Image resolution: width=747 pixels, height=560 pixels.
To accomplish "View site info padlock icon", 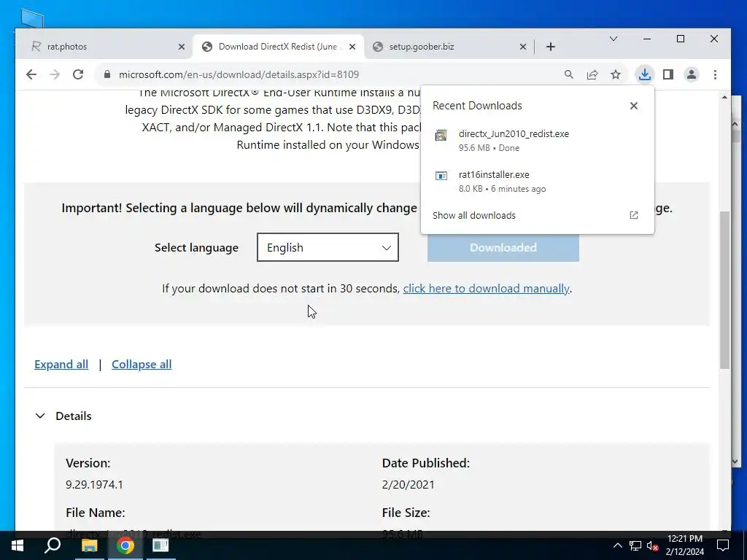I will point(107,74).
